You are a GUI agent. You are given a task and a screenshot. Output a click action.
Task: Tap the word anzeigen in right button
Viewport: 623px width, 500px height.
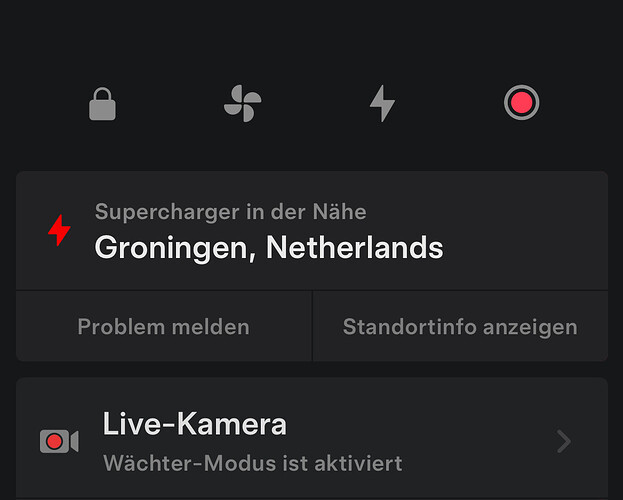(x=530, y=327)
